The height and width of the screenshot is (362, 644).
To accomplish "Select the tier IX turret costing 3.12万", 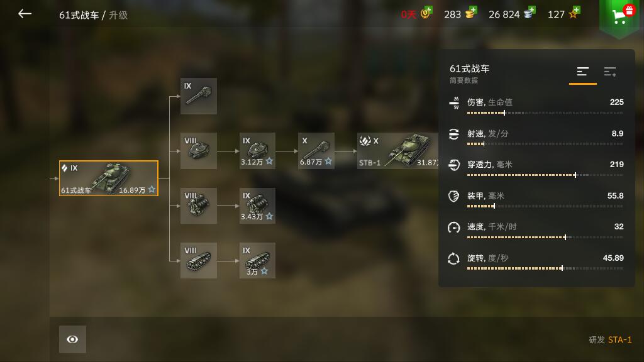I will coord(257,151).
